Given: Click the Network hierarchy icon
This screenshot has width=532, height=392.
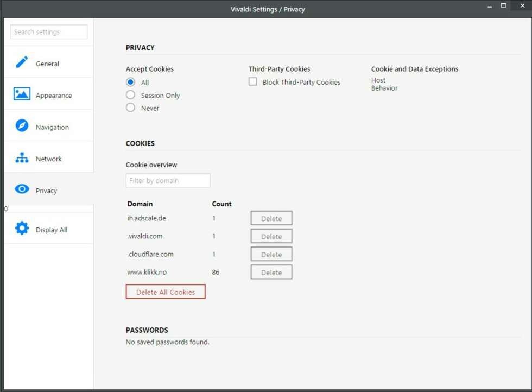Looking at the screenshot, I should pos(22,157).
